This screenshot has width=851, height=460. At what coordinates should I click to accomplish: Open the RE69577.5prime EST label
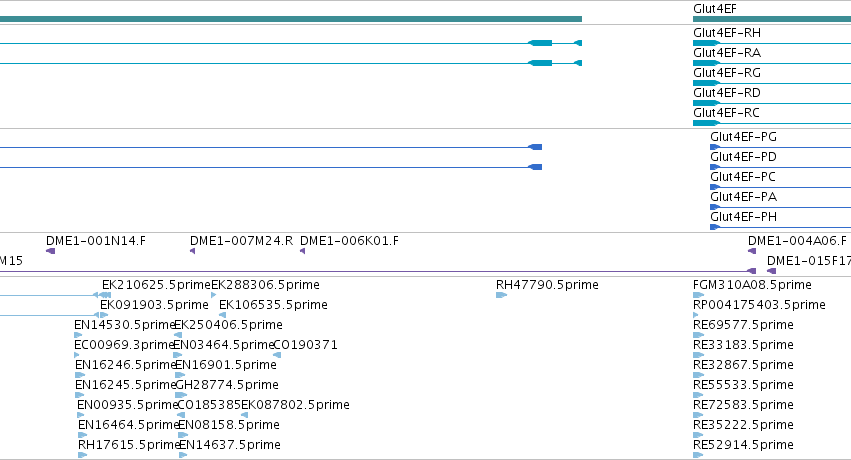pyautogui.click(x=743, y=324)
